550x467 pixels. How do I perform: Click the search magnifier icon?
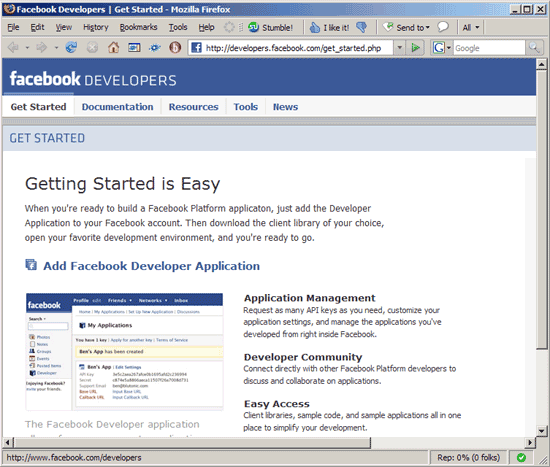[x=534, y=47]
